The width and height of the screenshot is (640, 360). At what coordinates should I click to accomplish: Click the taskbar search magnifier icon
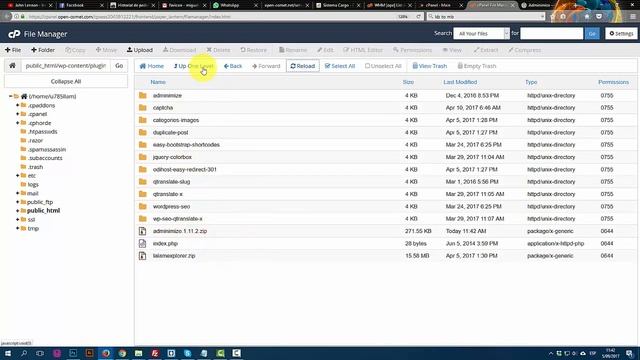(24, 353)
